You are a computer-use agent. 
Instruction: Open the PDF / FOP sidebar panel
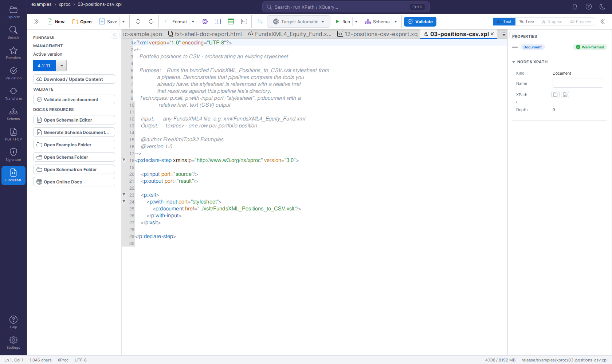(x=13, y=134)
